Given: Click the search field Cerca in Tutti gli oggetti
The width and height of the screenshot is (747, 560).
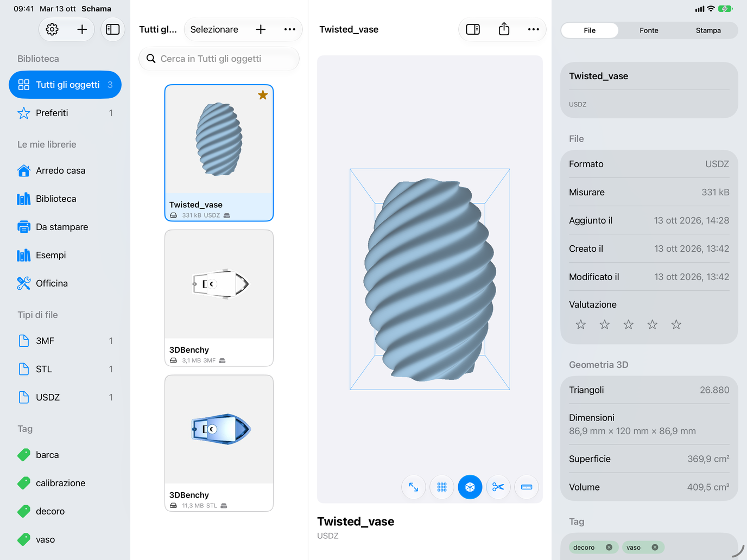Looking at the screenshot, I should tap(219, 59).
